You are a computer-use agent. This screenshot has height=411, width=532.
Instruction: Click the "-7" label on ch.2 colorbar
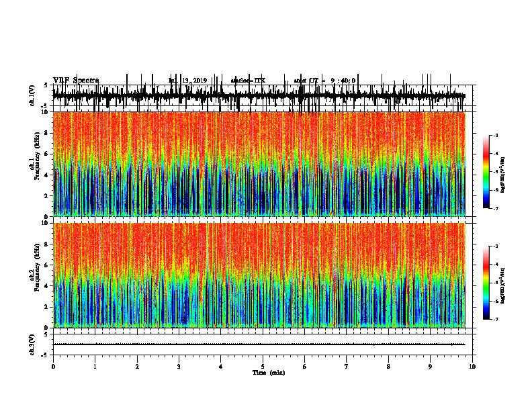496,320
